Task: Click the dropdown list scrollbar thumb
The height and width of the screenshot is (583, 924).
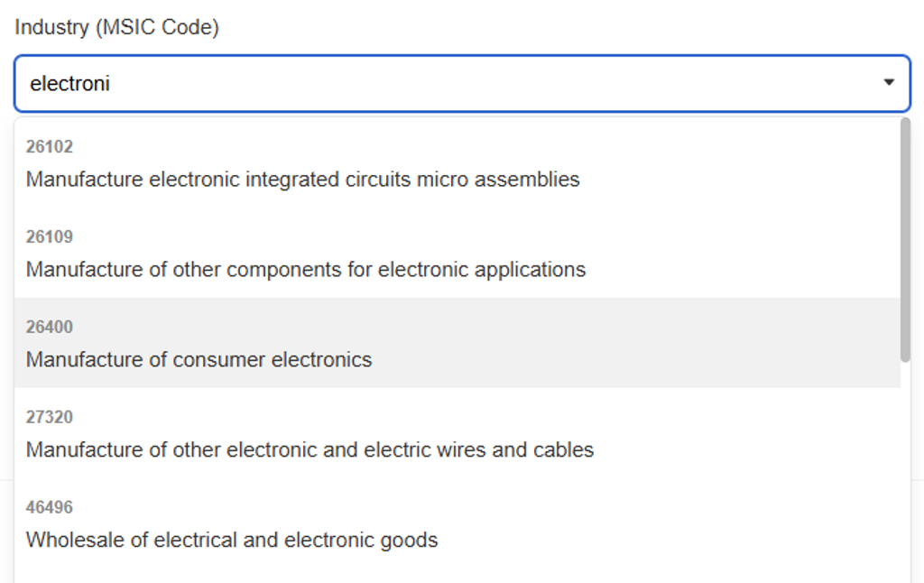Action: pyautogui.click(x=905, y=239)
